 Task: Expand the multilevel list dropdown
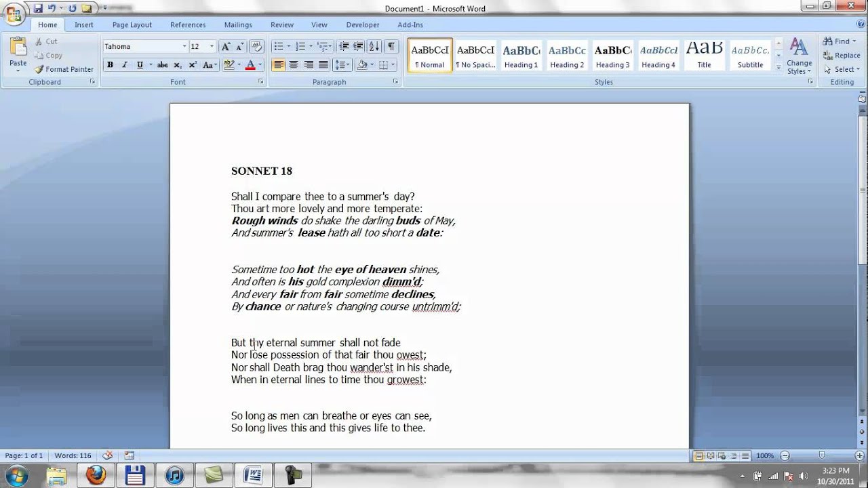click(x=331, y=46)
